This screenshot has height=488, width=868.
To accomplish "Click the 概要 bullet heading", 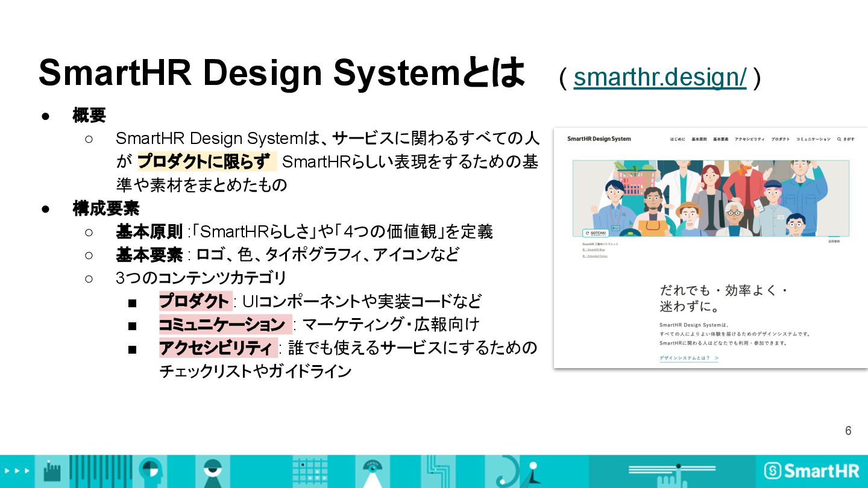I will (89, 115).
